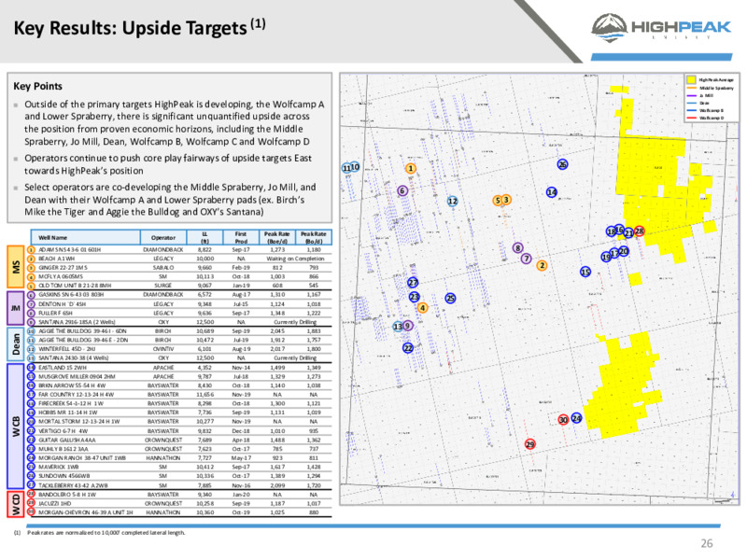Select blue map marker 23

pos(415,297)
